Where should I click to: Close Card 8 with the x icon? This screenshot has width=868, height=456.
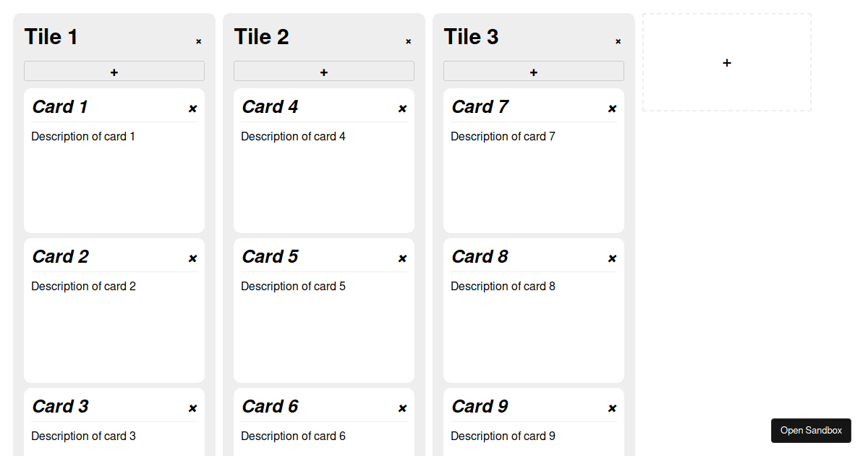tap(612, 258)
